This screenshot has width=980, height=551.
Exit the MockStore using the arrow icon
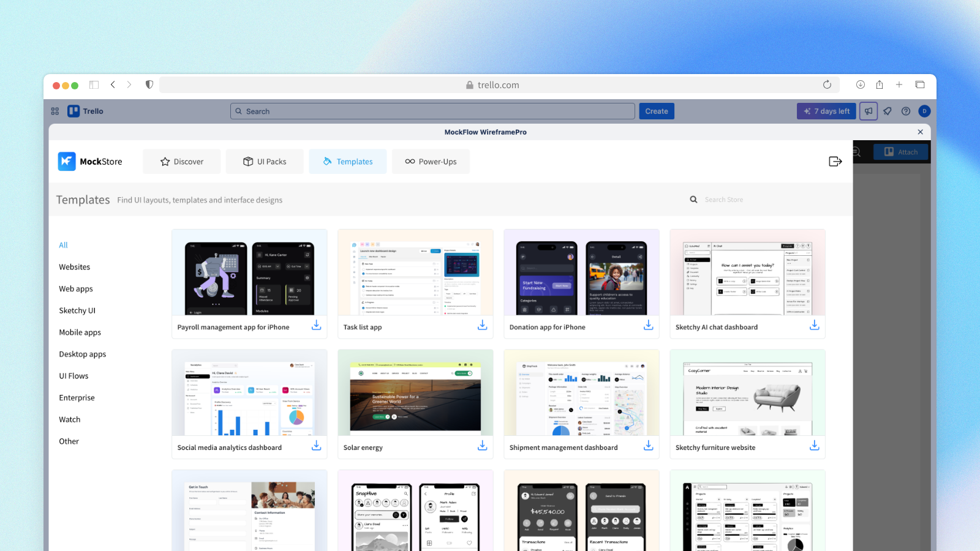pyautogui.click(x=835, y=161)
